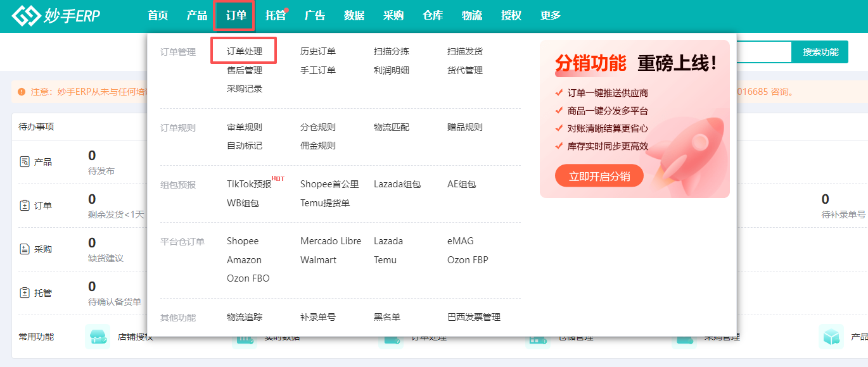Click the 产品 icon in the to-do list

click(25, 162)
